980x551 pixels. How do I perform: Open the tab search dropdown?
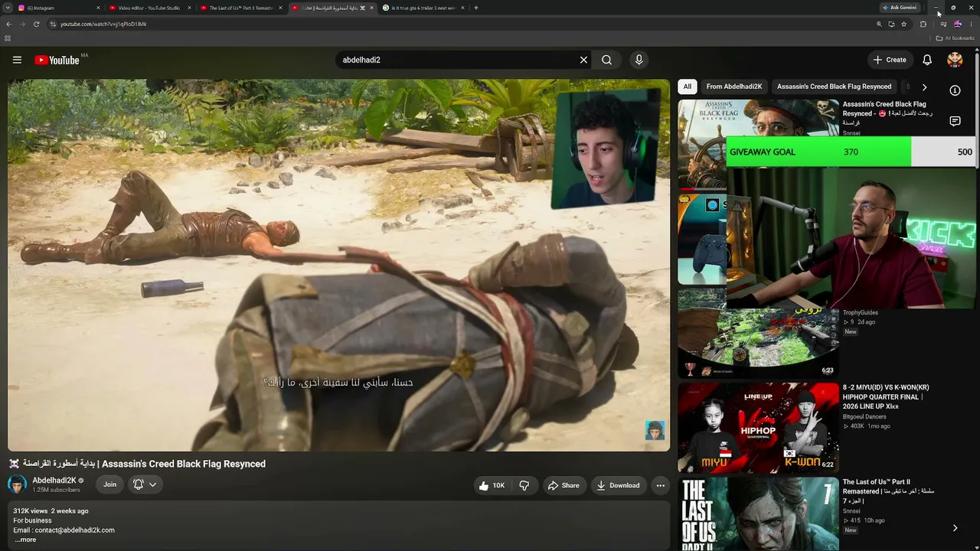(8, 8)
